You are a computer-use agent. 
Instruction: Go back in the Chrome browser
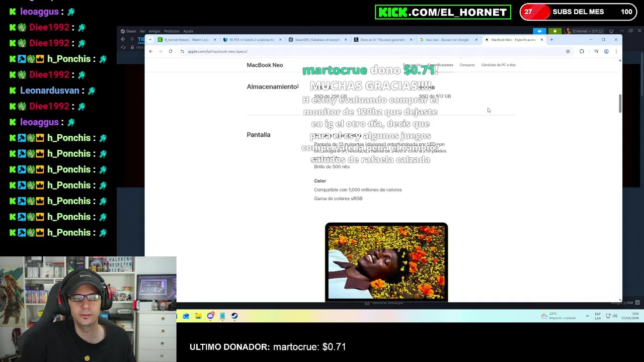[150, 51]
